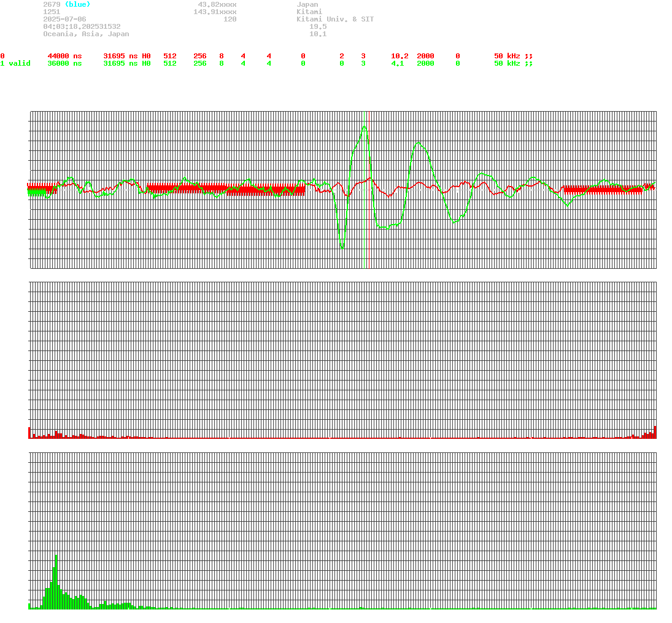Select the value 1251 in the header
672x623 pixels.
click(52, 12)
